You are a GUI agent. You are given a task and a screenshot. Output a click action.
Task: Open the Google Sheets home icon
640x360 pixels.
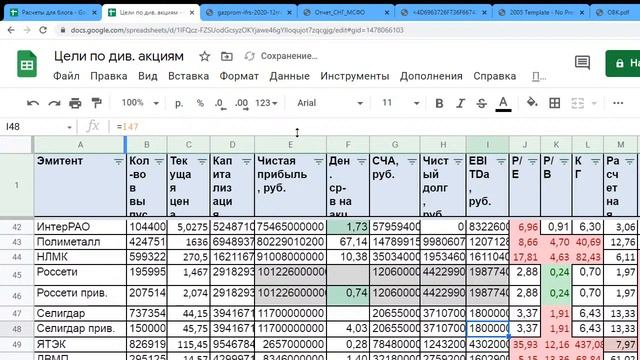pos(27,64)
